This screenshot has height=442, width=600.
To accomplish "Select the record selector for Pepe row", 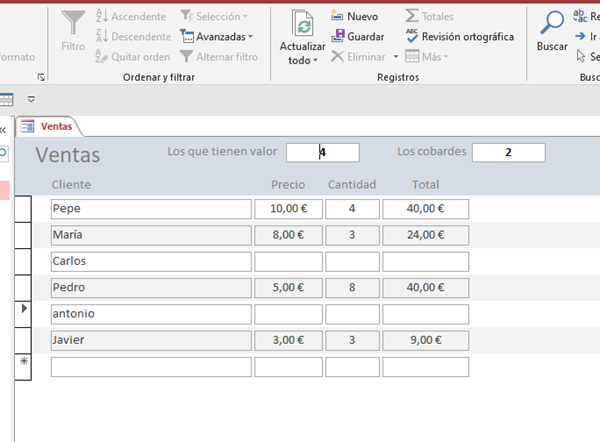I will pyautogui.click(x=22, y=209).
